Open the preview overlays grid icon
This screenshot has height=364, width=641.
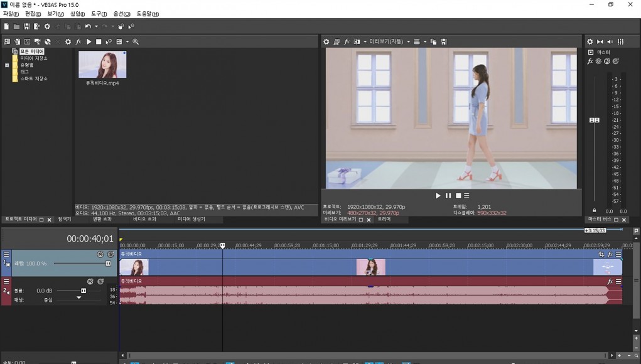[x=417, y=41]
